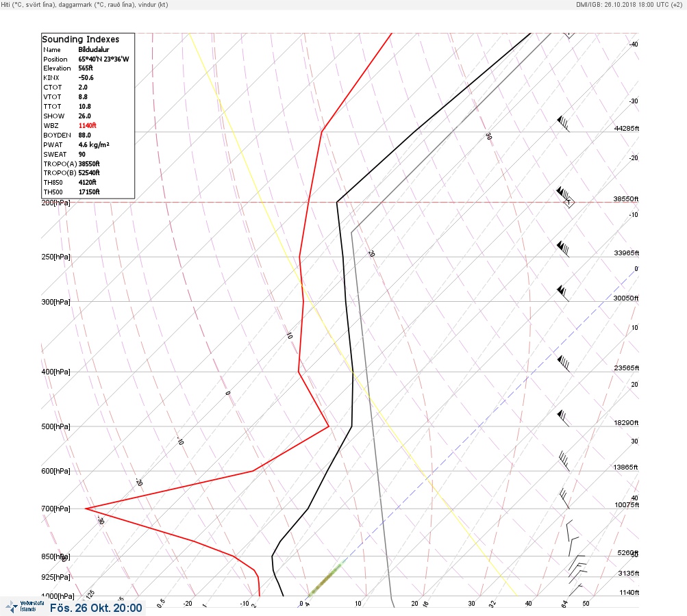This screenshot has width=687, height=616.
Task: Click the SHOW value '26.0'
Action: click(x=84, y=116)
